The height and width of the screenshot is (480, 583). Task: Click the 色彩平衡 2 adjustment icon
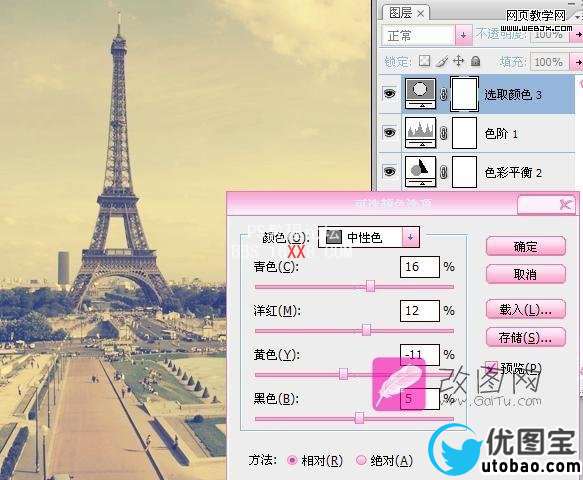tap(420, 171)
